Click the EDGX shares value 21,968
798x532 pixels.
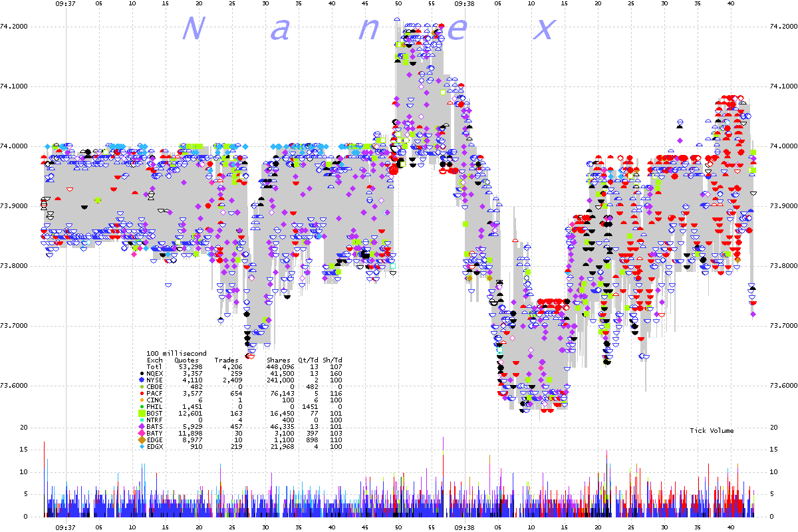pos(283,446)
